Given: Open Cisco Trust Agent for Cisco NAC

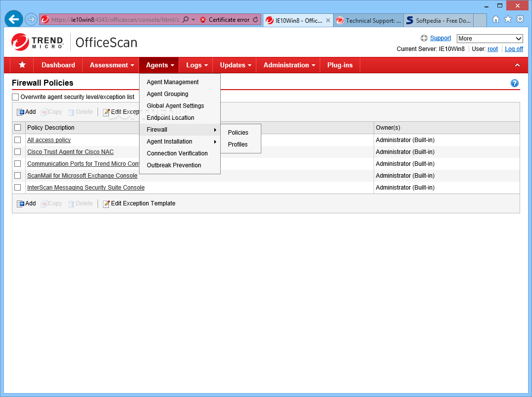Looking at the screenshot, I should coord(70,151).
